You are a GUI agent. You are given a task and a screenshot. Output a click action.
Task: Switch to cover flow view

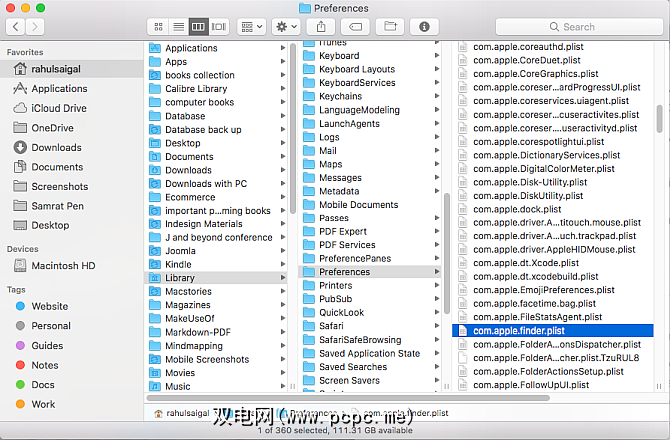219,27
